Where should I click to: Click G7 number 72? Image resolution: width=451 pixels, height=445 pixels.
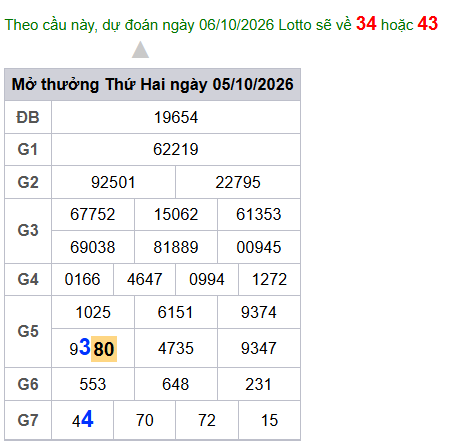[x=207, y=420]
